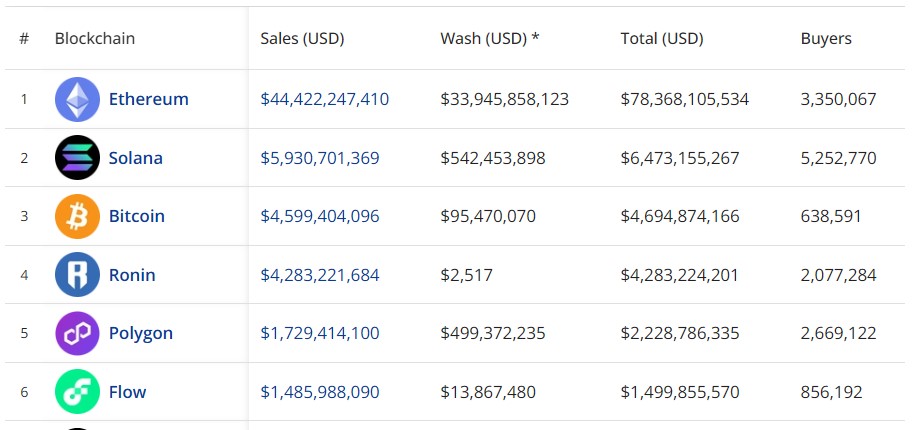Click the purple Polygon logo icon
Viewport: 913px width, 430px height.
pos(77,333)
